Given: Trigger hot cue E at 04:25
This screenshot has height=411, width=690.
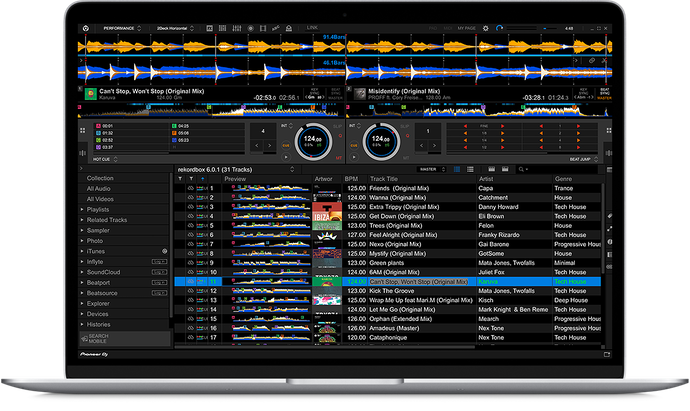Looking at the screenshot, I should [207, 126].
